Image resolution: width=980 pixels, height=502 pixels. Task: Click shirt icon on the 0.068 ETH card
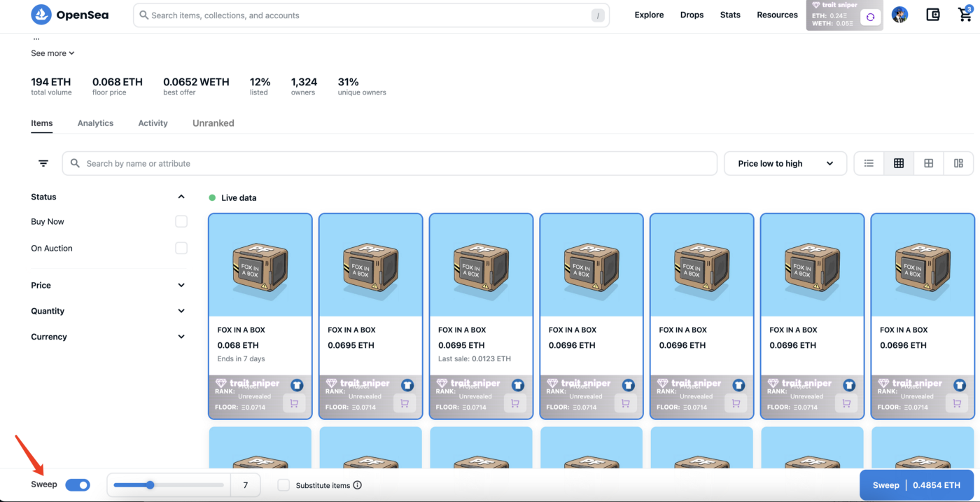(297, 385)
